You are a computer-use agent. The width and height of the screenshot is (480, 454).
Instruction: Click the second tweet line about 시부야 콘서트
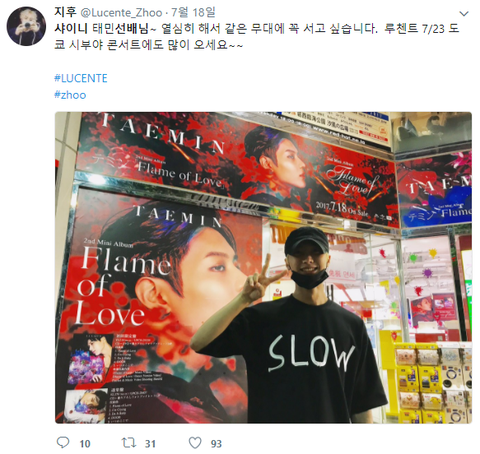pos(149,45)
